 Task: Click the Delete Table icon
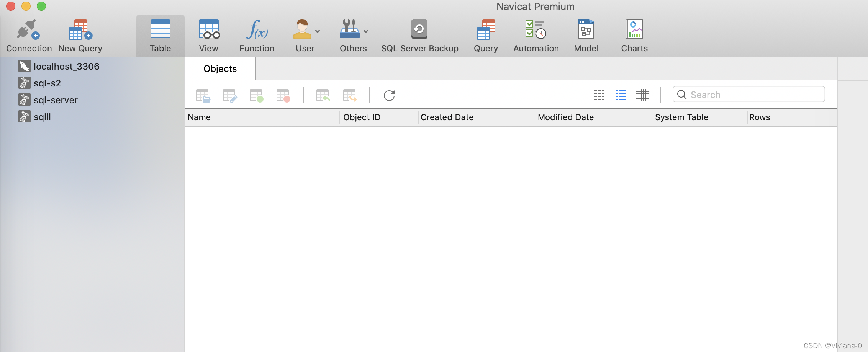[283, 95]
